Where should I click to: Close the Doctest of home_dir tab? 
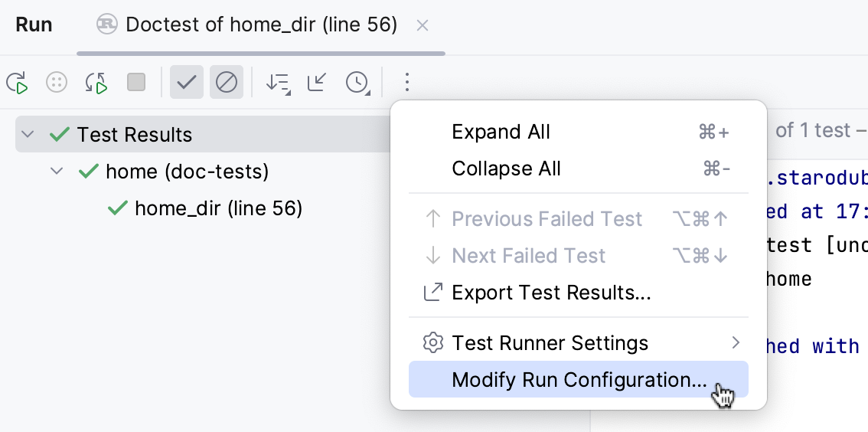pyautogui.click(x=422, y=25)
